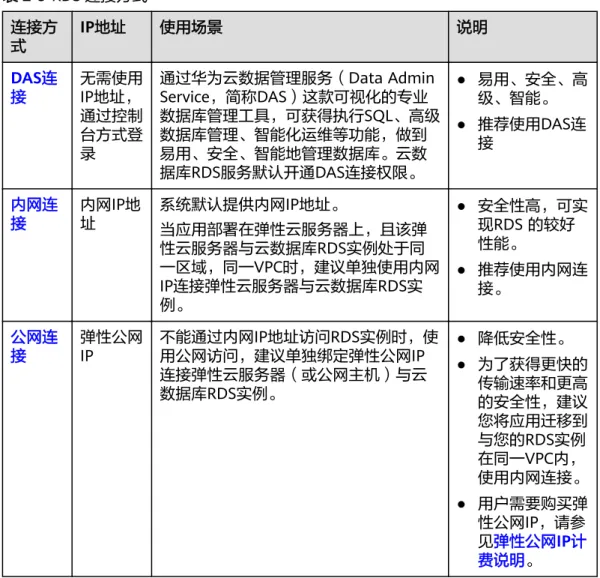
Task: Click the bullet 降低安全性。
Action: click(522, 338)
